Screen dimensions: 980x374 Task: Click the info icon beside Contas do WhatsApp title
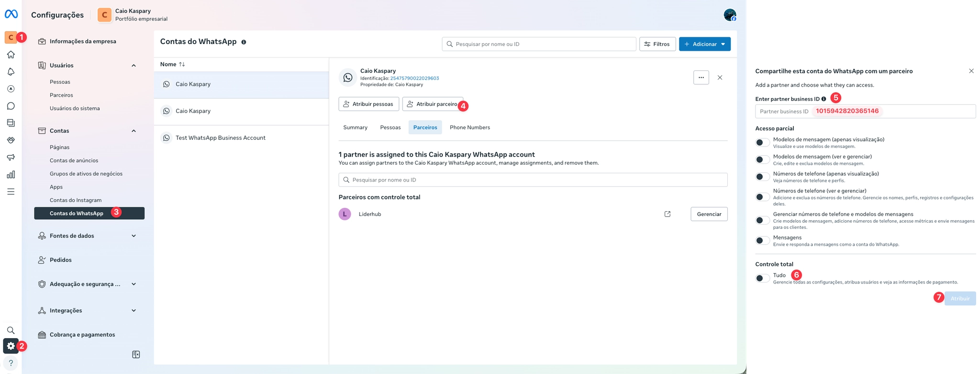(x=244, y=42)
